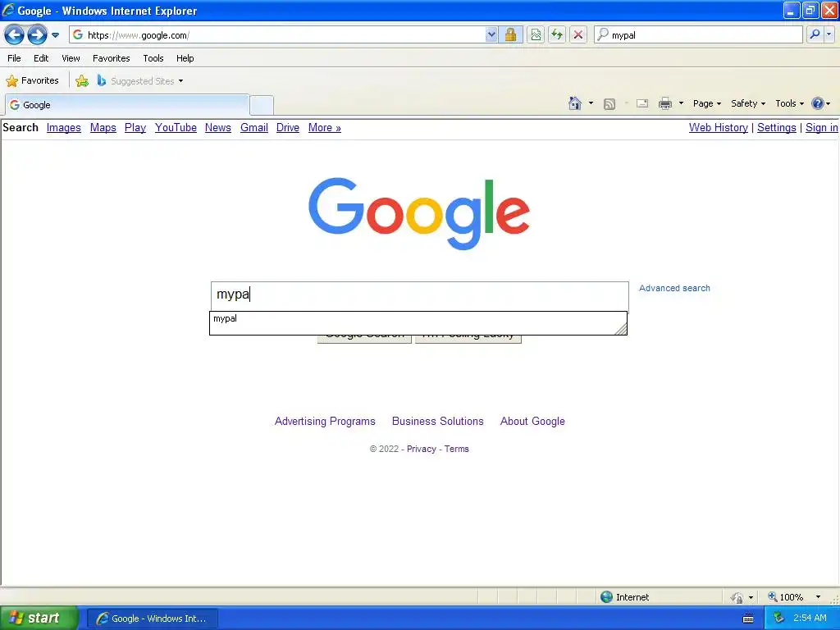Viewport: 840px width, 630px height.
Task: Open the Edit menu
Action: coord(41,58)
